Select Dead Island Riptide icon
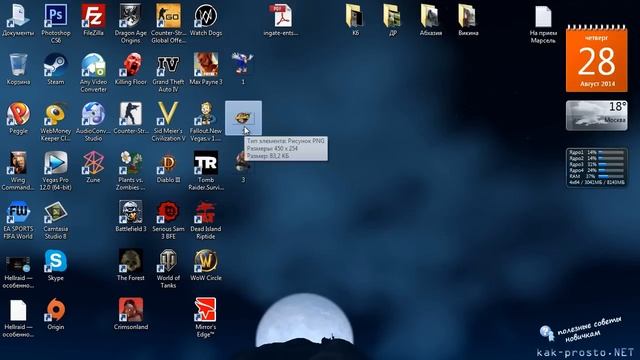Image resolution: width=640 pixels, height=360 pixels. tap(206, 212)
